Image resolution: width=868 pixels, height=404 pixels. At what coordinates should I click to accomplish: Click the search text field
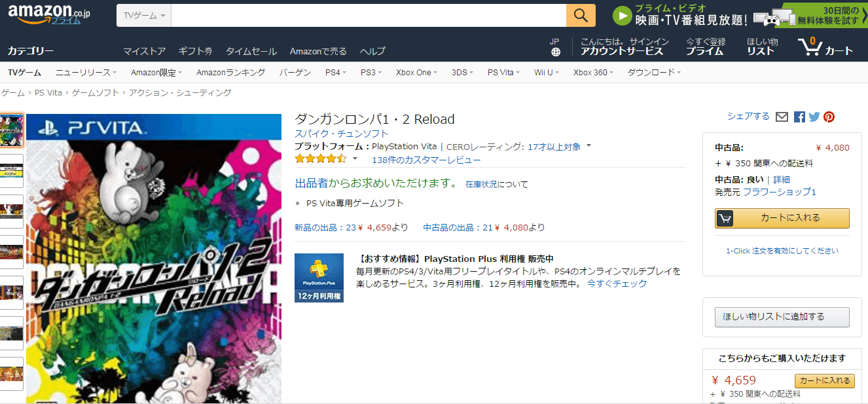coord(368,15)
